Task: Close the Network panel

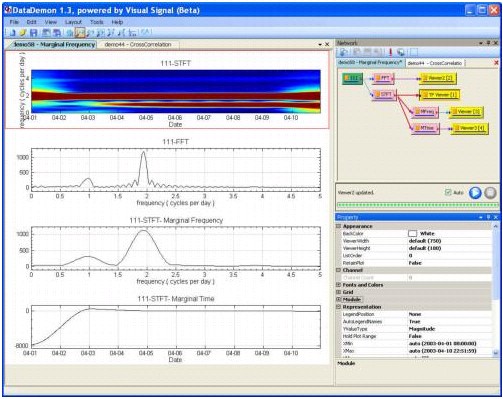Action: [496, 43]
